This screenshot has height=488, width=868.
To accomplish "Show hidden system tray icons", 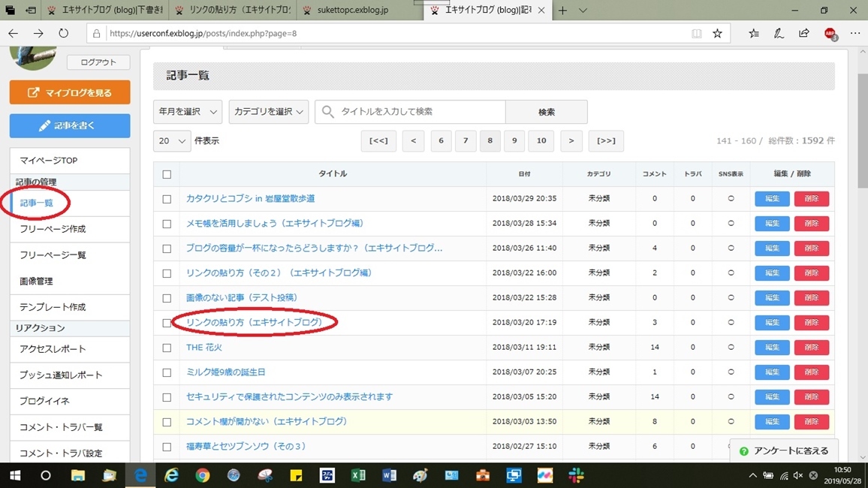I will (x=752, y=475).
